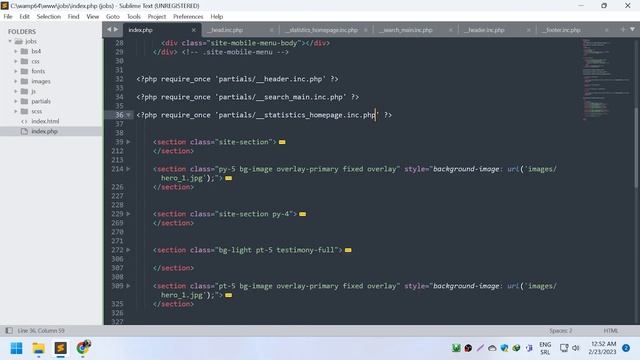
Task: Go to next tab with right arrow
Action: (116, 29)
